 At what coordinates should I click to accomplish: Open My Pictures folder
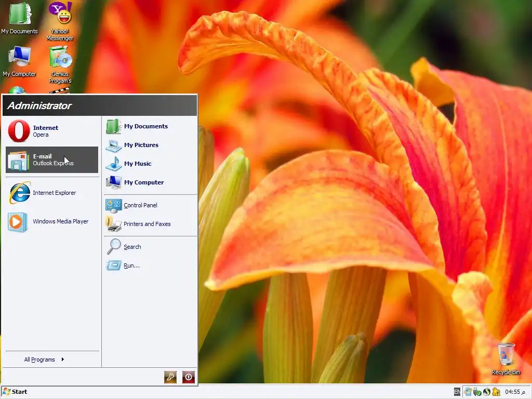(150, 145)
